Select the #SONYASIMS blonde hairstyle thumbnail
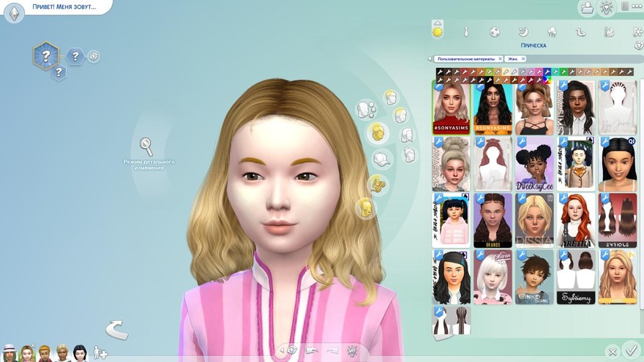 point(451,108)
